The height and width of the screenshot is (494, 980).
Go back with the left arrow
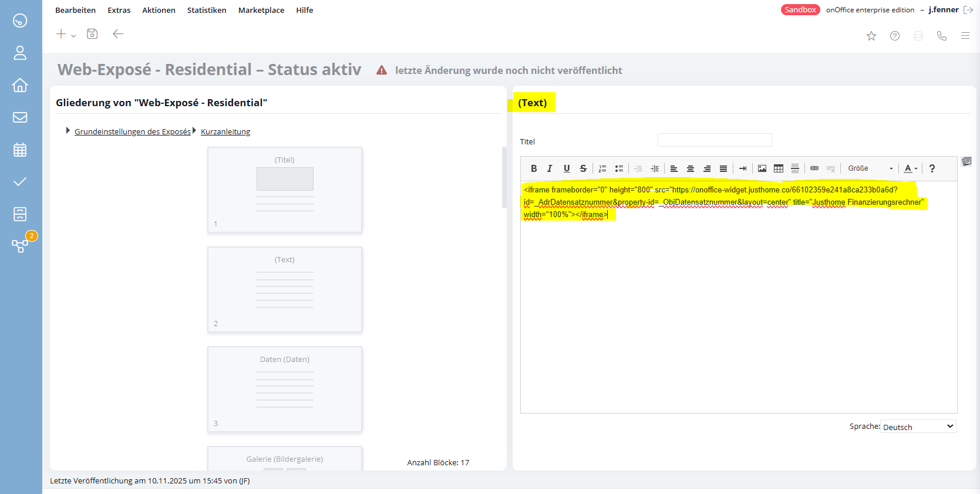[118, 34]
